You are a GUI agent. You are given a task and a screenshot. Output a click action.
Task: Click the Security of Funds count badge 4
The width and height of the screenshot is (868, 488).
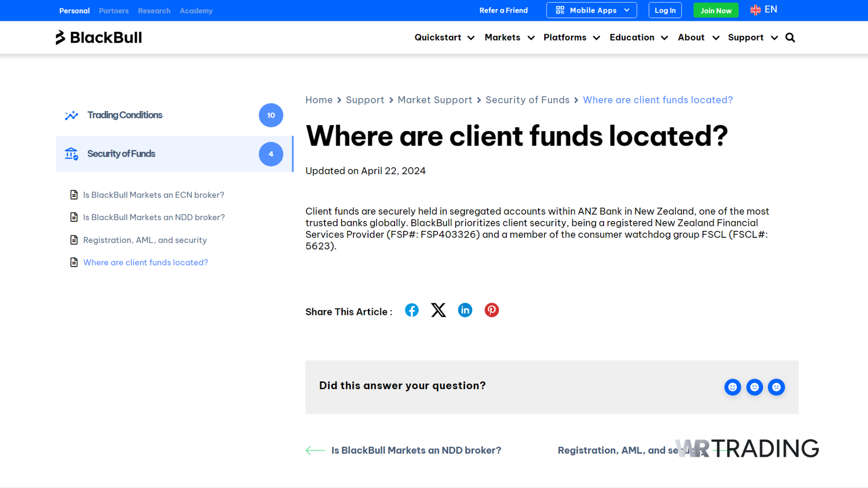click(x=271, y=154)
